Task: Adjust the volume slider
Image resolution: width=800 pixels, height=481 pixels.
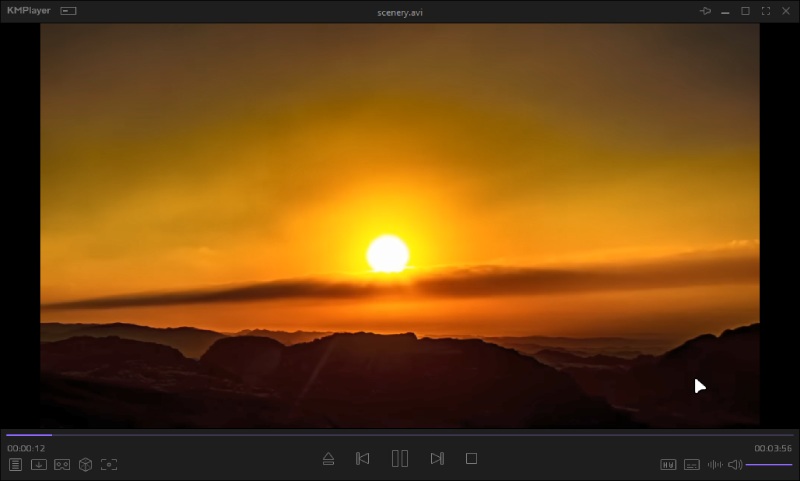Action: pyautogui.click(x=769, y=464)
